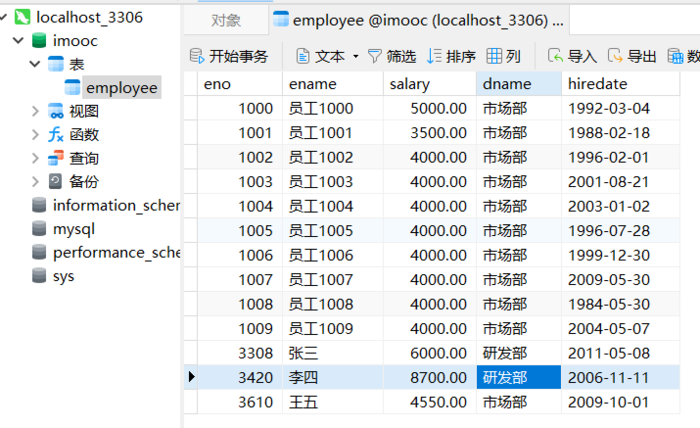Click the salary column header

click(429, 84)
